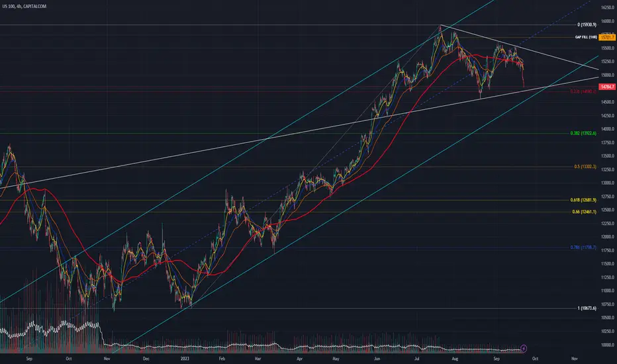Click the 16250.0 price axis value
Screen dimensions: 617x364
[x=608, y=7]
